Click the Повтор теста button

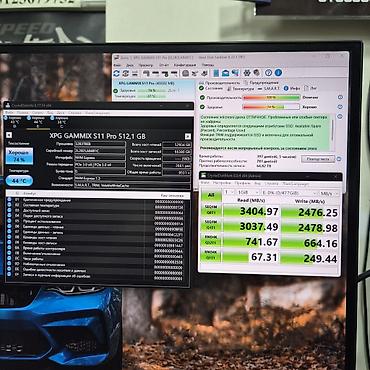[318, 159]
